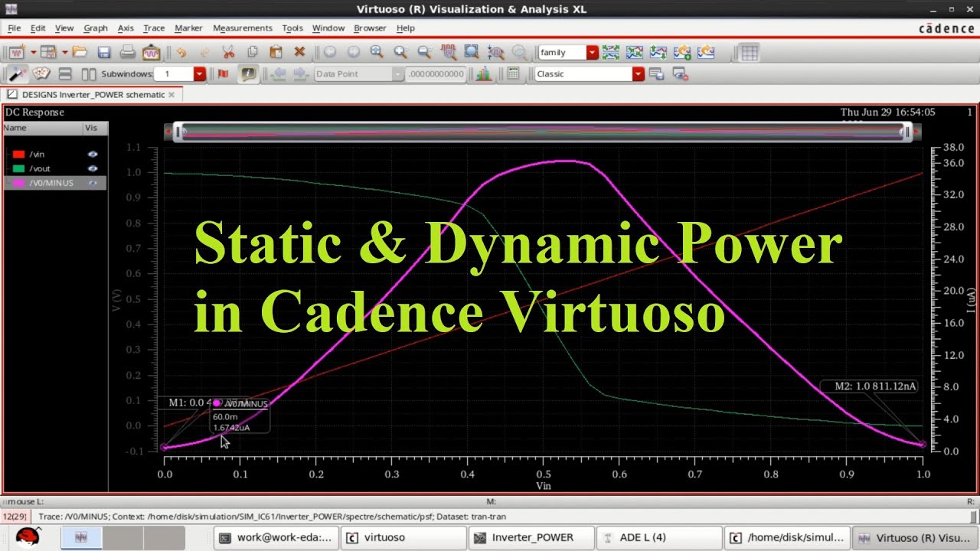Click the playing cards layout icon
Image resolution: width=980 pixels, height=551 pixels.
pyautogui.click(x=41, y=73)
